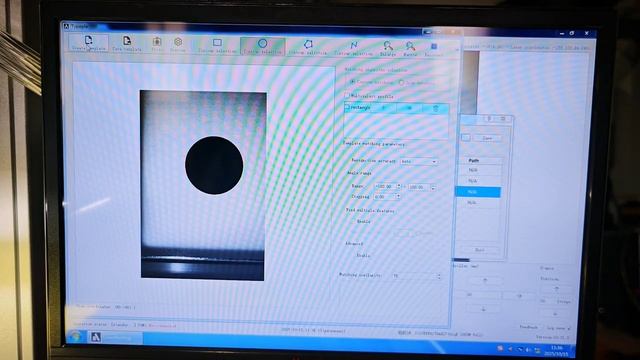640x360 pixels.
Task: Click the minus icon in the Rectangle row
Action: point(409,108)
